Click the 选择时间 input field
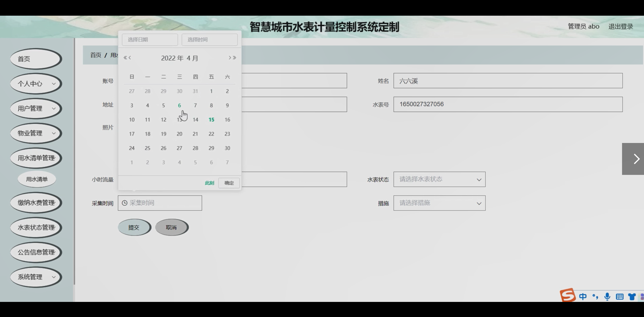The width and height of the screenshot is (644, 317). (x=210, y=40)
